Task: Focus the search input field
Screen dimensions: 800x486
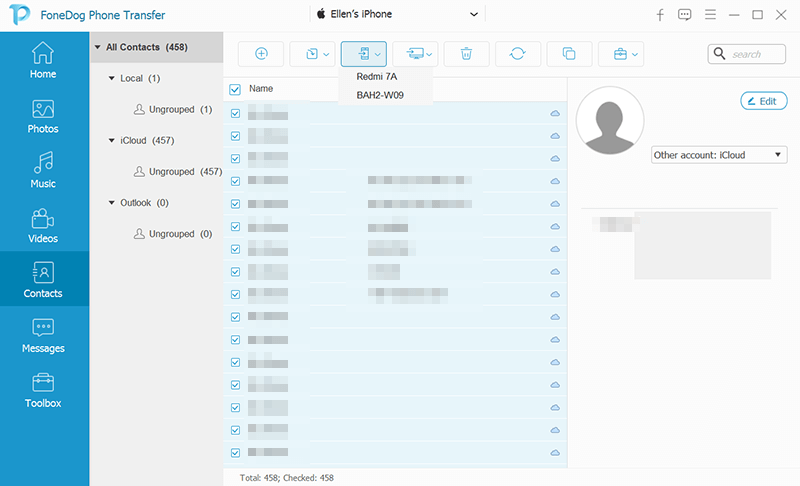Action: (x=757, y=54)
